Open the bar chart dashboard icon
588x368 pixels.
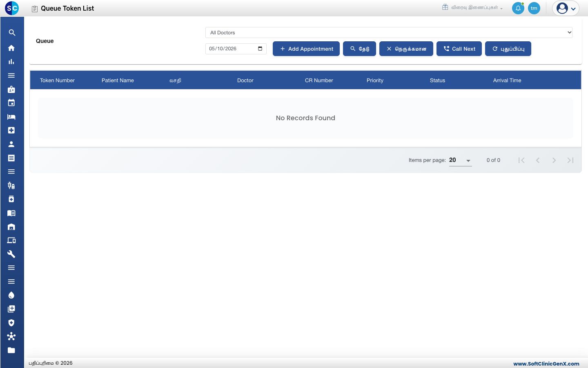(11, 62)
